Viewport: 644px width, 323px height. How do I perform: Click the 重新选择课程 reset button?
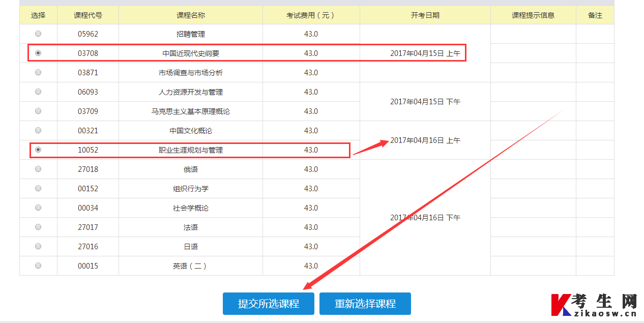click(x=365, y=303)
